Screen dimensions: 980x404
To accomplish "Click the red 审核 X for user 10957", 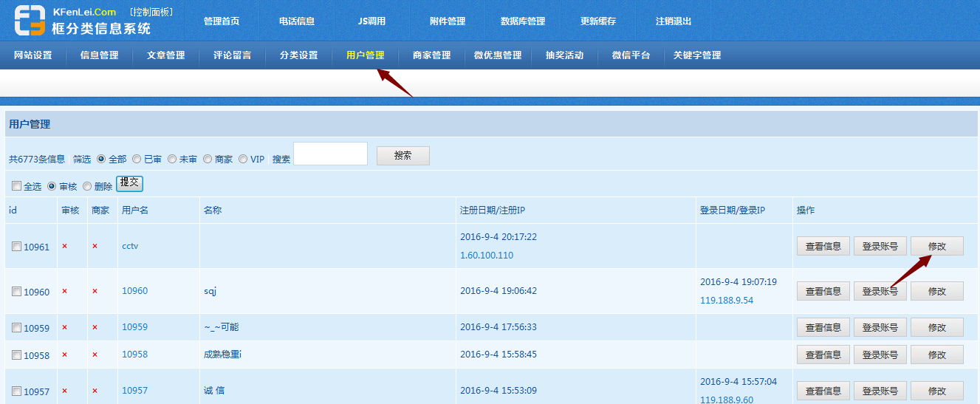I will click(x=64, y=391).
